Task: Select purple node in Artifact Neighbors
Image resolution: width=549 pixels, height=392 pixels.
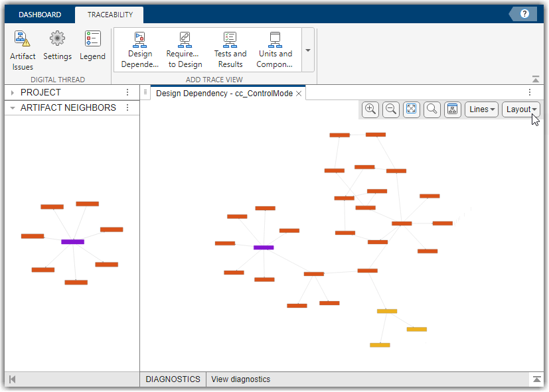Action: [x=72, y=241]
